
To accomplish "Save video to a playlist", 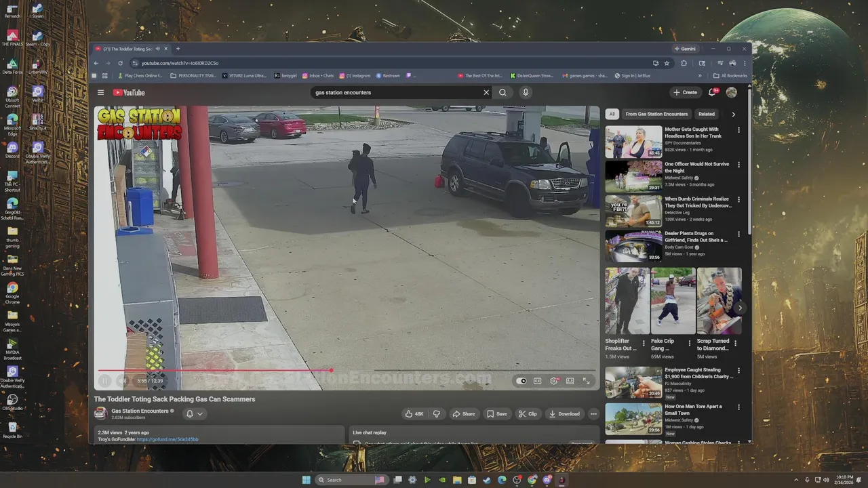I will pyautogui.click(x=497, y=414).
